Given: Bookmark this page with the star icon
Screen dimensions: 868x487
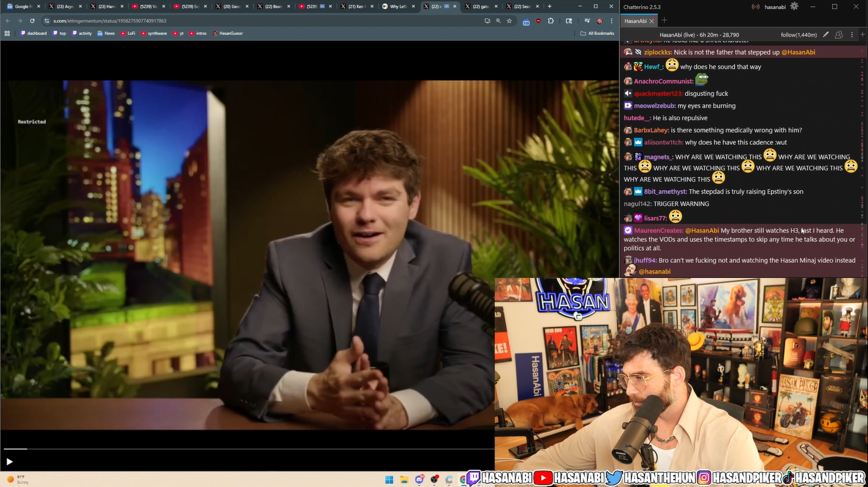Looking at the screenshot, I should (x=509, y=21).
